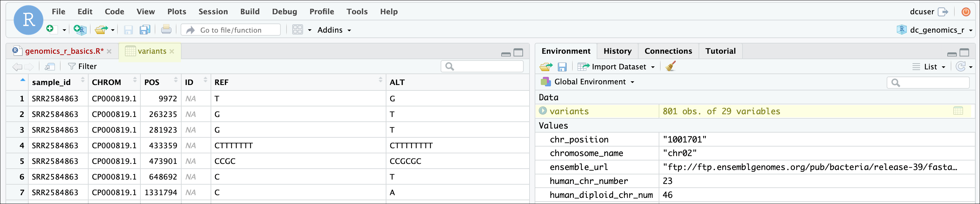Screen dimensions: 980x204
Task: Switch to the History tab
Action: pyautogui.click(x=617, y=51)
